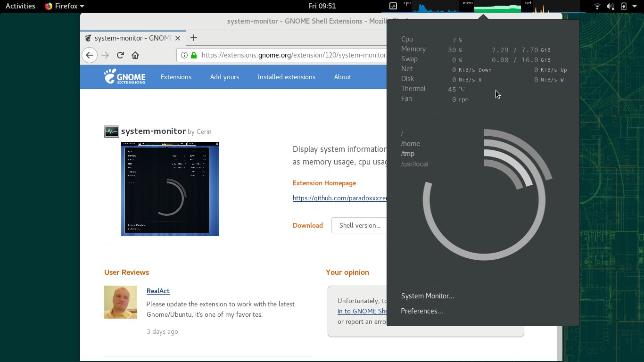Open the Activities overview
The image size is (644, 362).
(20, 6)
